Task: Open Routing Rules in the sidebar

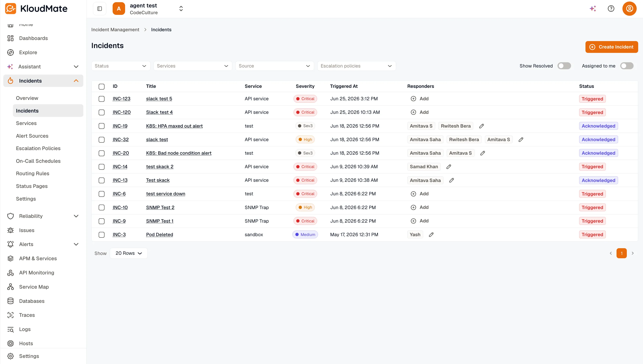Action: click(x=33, y=173)
